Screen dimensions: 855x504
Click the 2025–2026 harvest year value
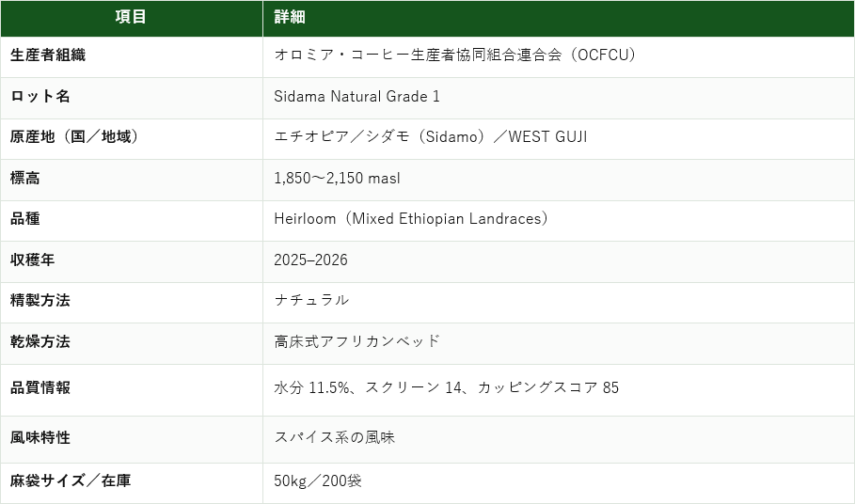point(310,260)
